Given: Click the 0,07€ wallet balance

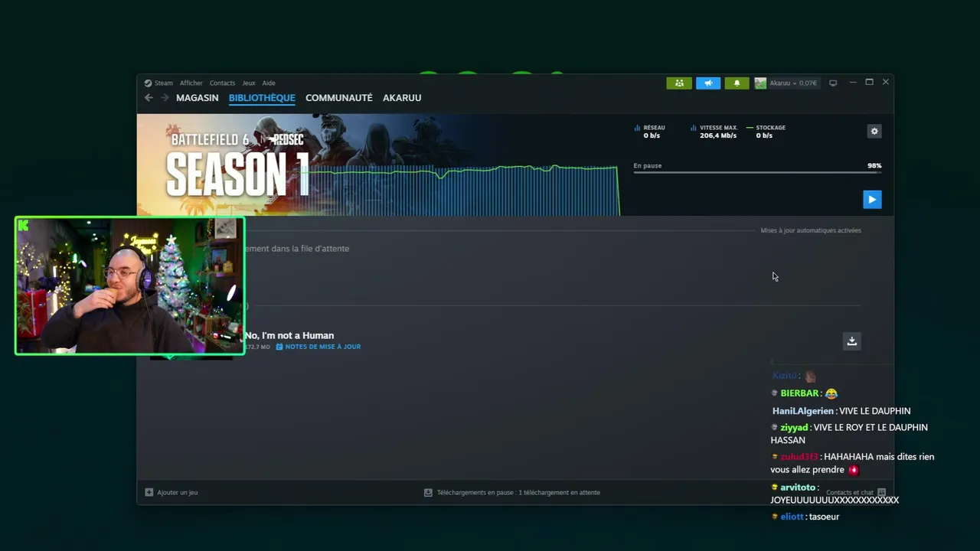Looking at the screenshot, I should (x=808, y=83).
